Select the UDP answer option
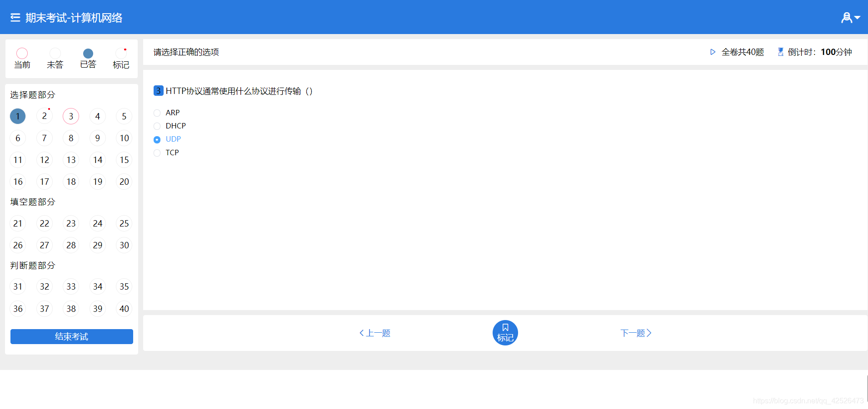Image resolution: width=868 pixels, height=409 pixels. pos(167,139)
